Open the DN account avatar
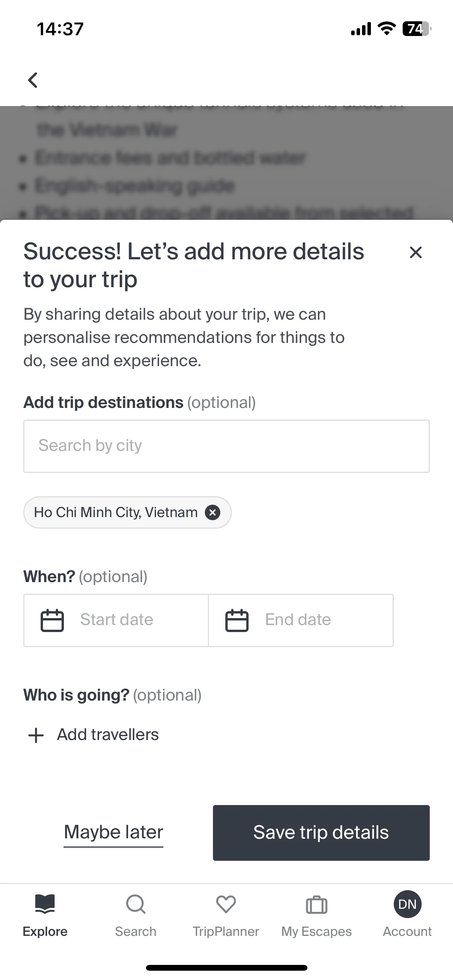 [407, 904]
